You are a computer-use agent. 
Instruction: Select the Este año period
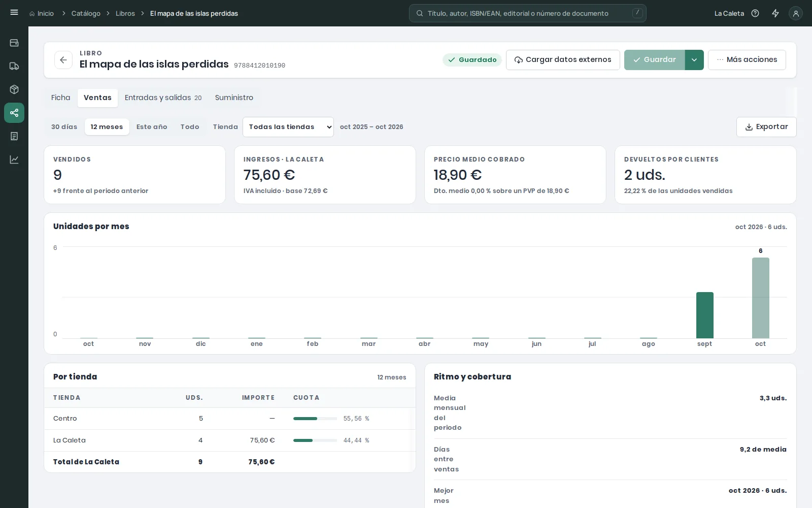point(152,127)
